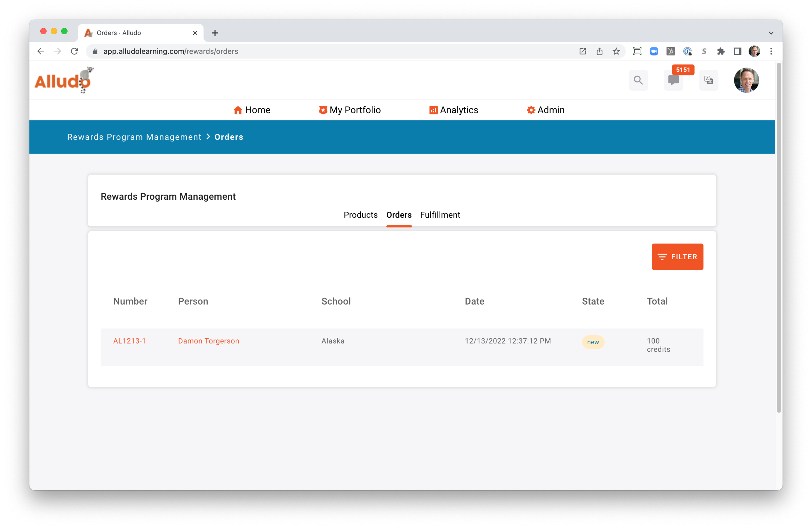Click the State column header
812x529 pixels.
tap(593, 301)
